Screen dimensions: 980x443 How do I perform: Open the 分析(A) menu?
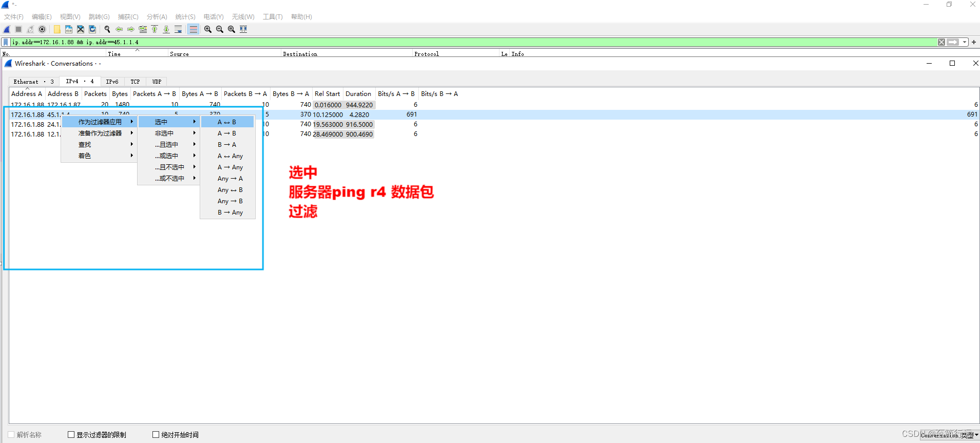(157, 17)
